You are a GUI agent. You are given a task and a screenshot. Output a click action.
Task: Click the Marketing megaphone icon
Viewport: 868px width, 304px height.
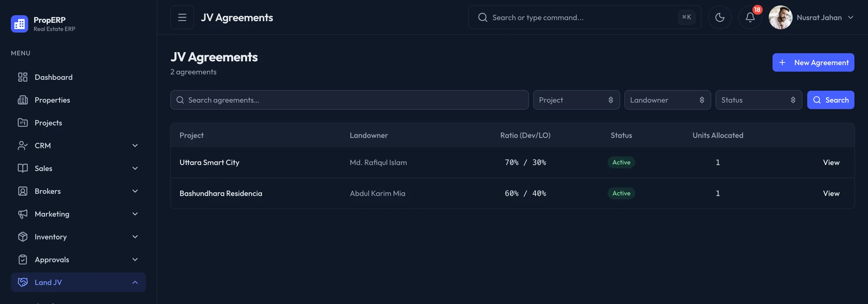point(23,214)
